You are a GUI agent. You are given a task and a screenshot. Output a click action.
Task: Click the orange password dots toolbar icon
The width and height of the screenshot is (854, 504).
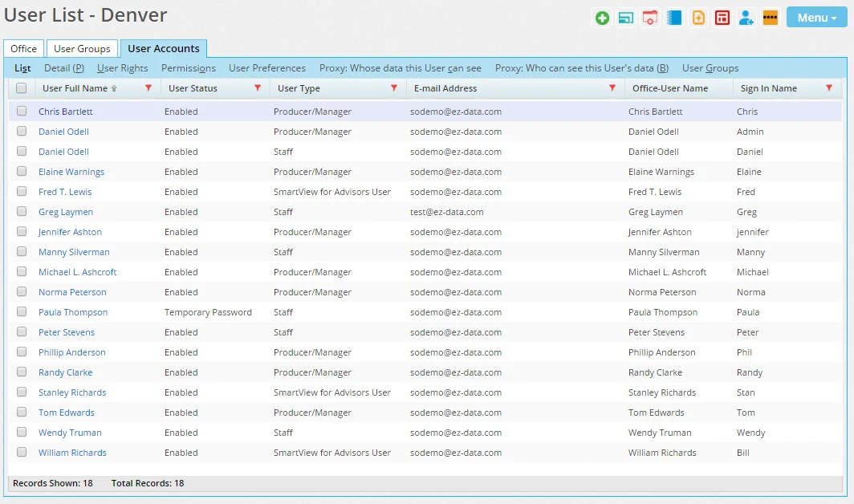point(771,18)
